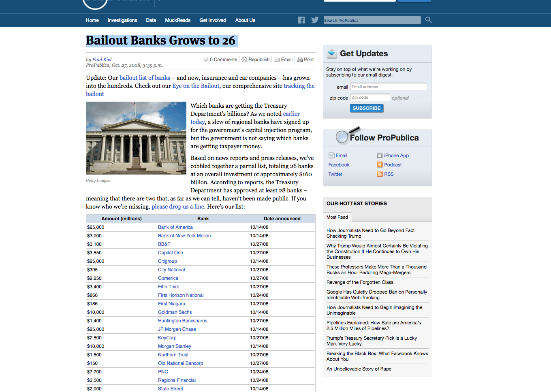551x392 pixels.
Task: Select the Date announced column header
Action: 282,219
